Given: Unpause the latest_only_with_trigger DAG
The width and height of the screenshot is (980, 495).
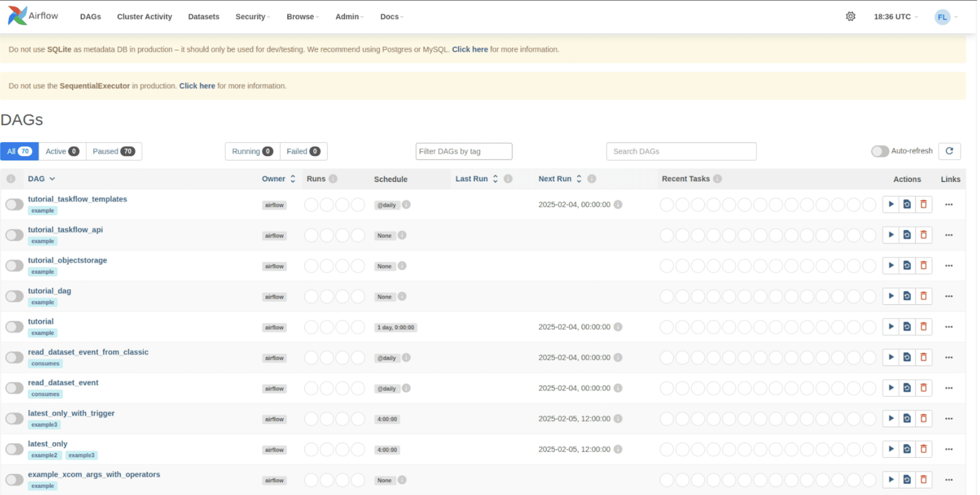Looking at the screenshot, I should (14, 419).
